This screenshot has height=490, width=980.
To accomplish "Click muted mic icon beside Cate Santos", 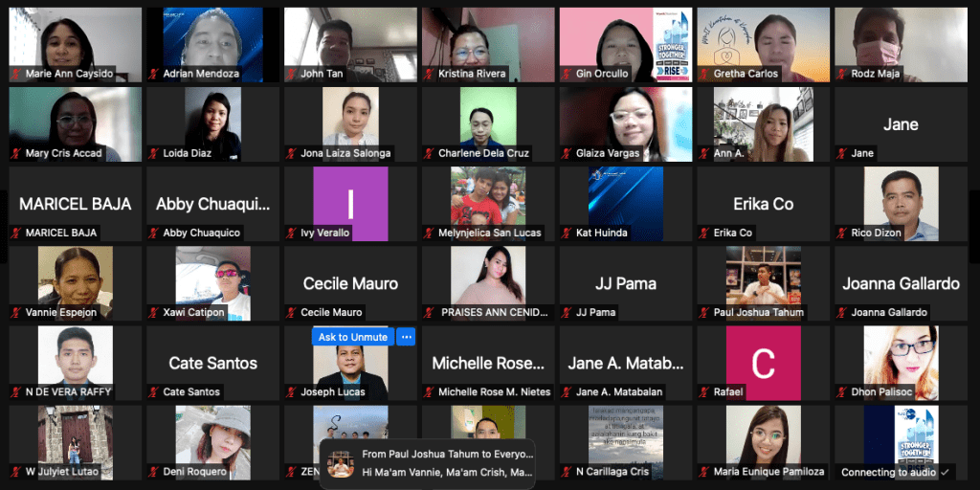I will point(153,391).
